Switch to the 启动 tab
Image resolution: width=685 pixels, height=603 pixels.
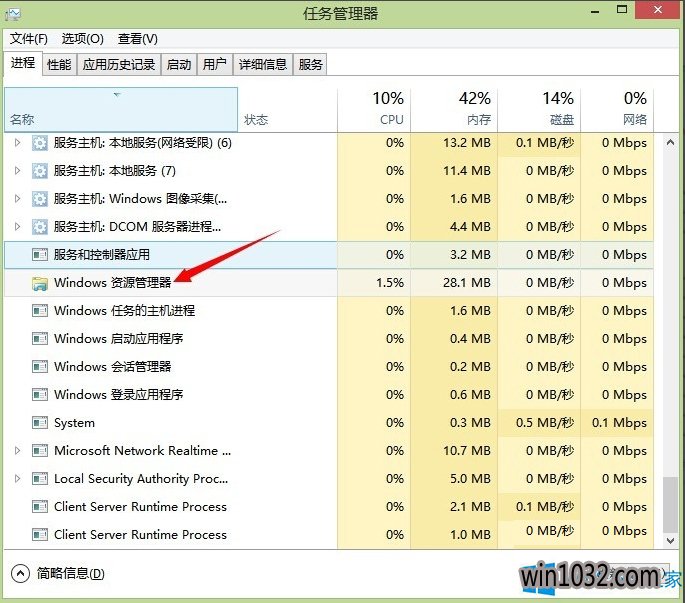(x=178, y=65)
